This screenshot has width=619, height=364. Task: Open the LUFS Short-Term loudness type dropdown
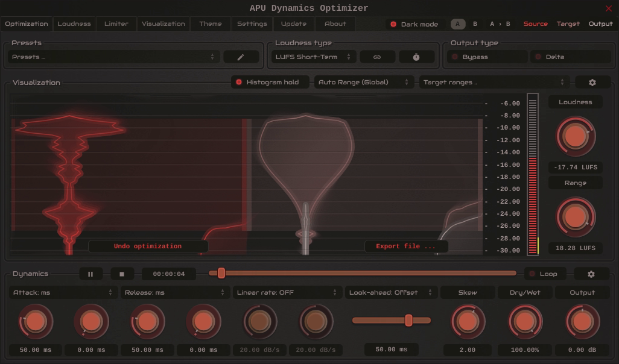(x=314, y=57)
